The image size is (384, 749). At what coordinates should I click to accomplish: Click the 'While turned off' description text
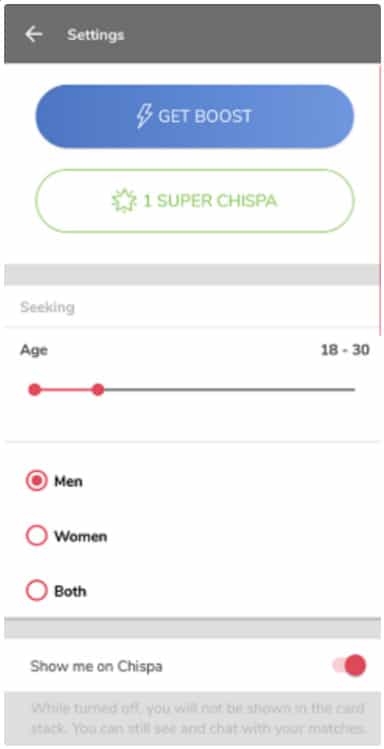[199, 718]
